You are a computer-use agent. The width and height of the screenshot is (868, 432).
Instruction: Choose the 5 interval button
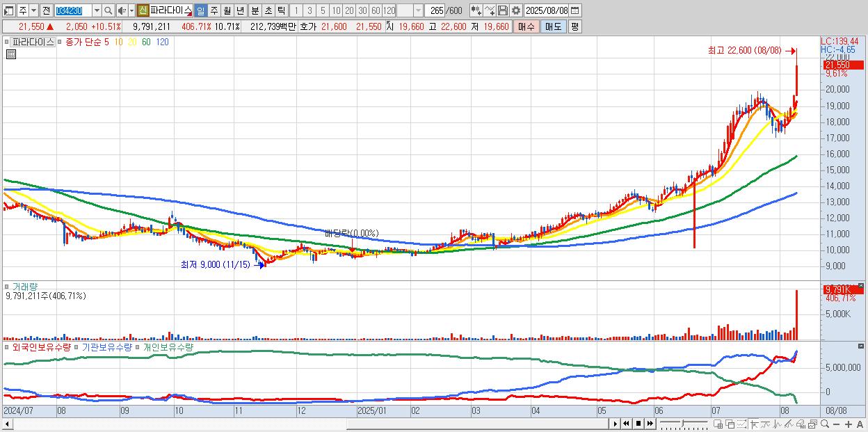click(323, 10)
